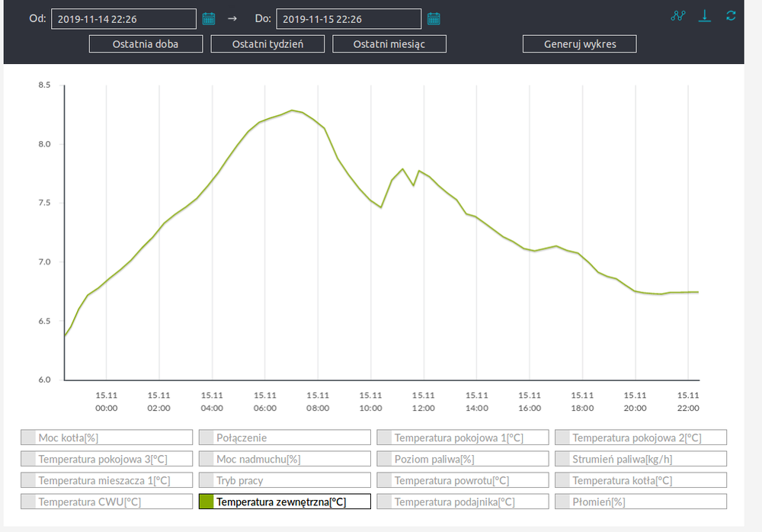Toggle Poziom paliwa[%] series
Screen dimensions: 762x532
click(463, 459)
